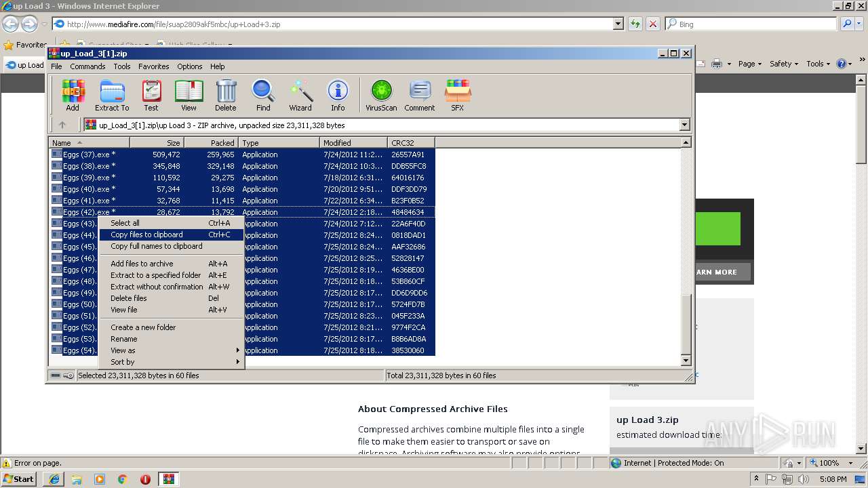Image resolution: width=868 pixels, height=488 pixels.
Task: Click file list scrollbar up arrow
Action: pos(686,142)
